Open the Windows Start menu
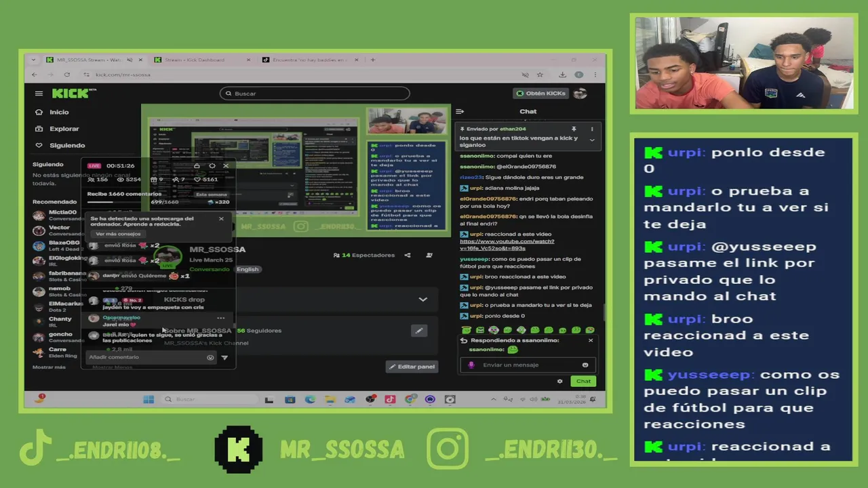The image size is (868, 488). point(149,399)
